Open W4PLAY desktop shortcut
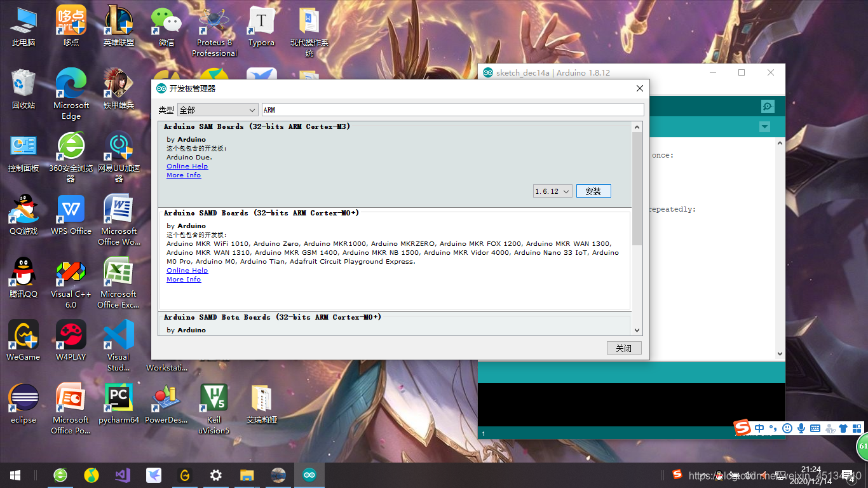Viewport: 868px width, 488px height. coord(71,341)
